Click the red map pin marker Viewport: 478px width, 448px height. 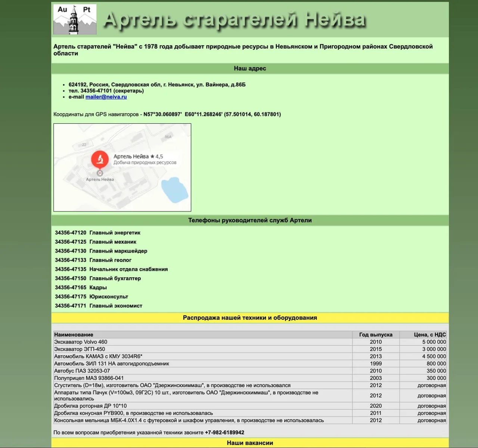100,159
